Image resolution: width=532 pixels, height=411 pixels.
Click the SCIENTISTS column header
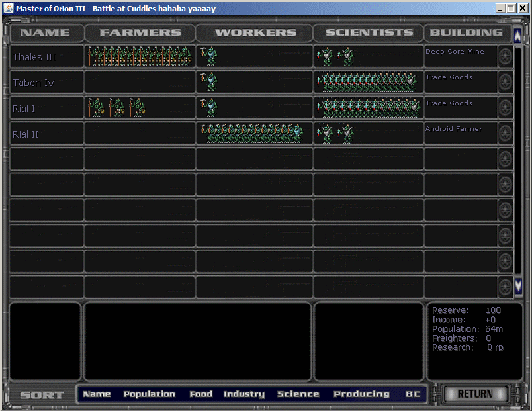369,33
